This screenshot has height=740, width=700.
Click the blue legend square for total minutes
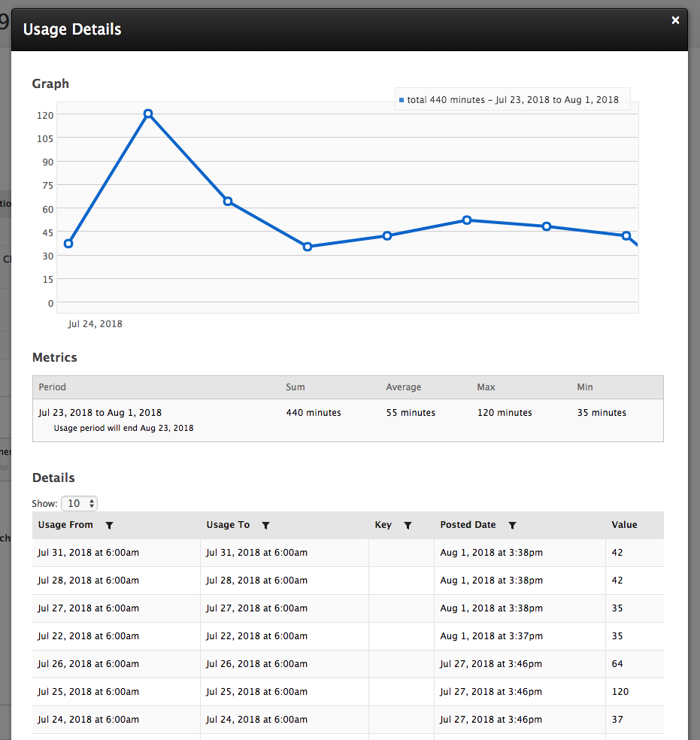[x=402, y=100]
